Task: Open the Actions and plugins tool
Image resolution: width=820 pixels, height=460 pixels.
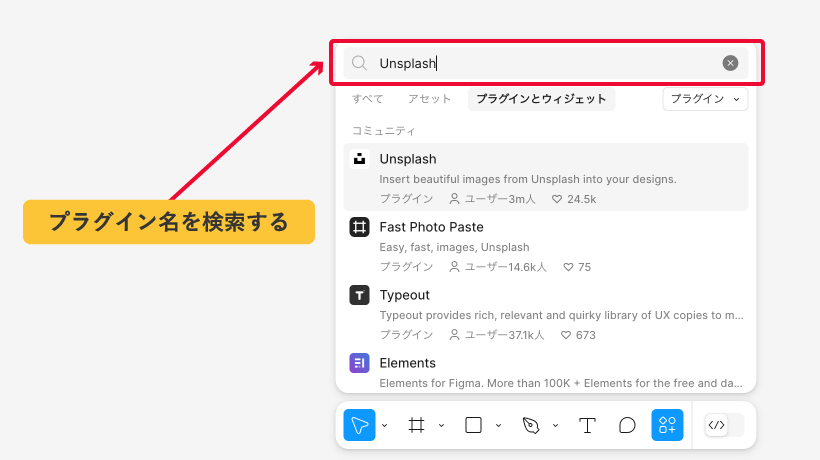Action: point(667,425)
